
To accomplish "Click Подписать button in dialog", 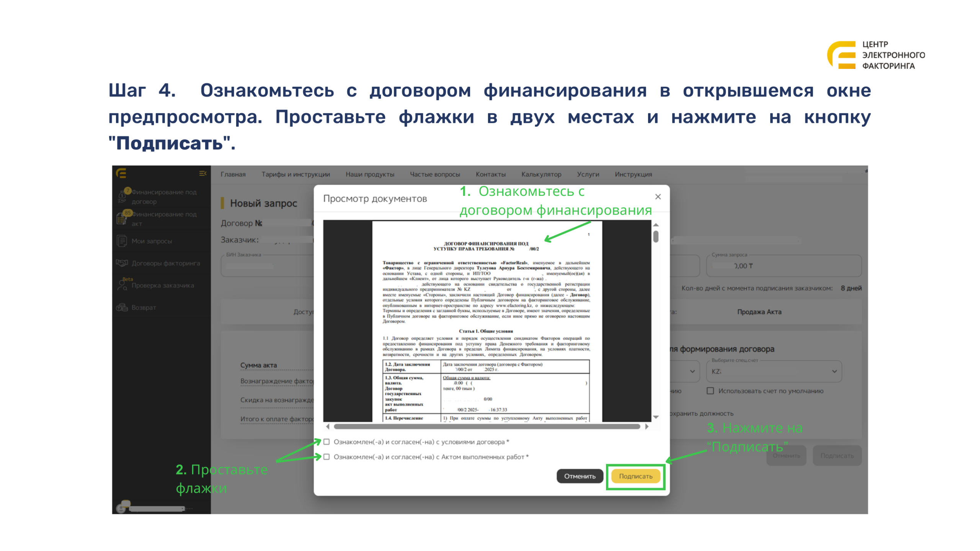I will point(636,476).
